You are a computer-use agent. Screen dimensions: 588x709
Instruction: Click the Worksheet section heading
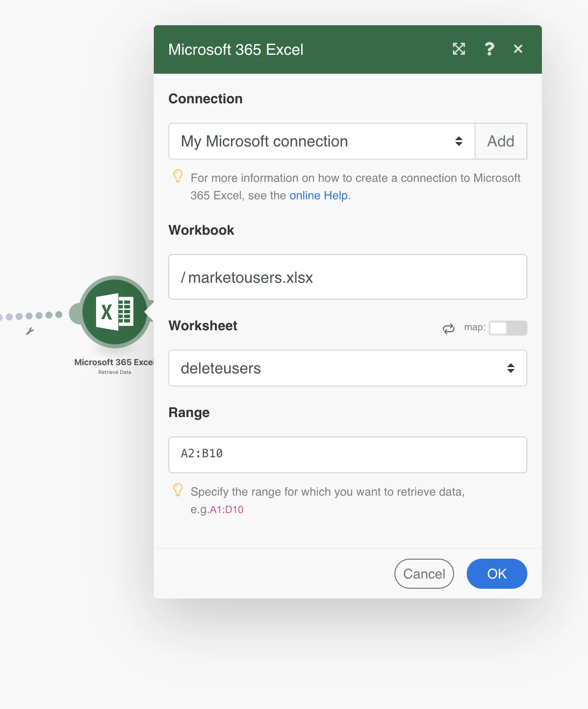click(203, 326)
